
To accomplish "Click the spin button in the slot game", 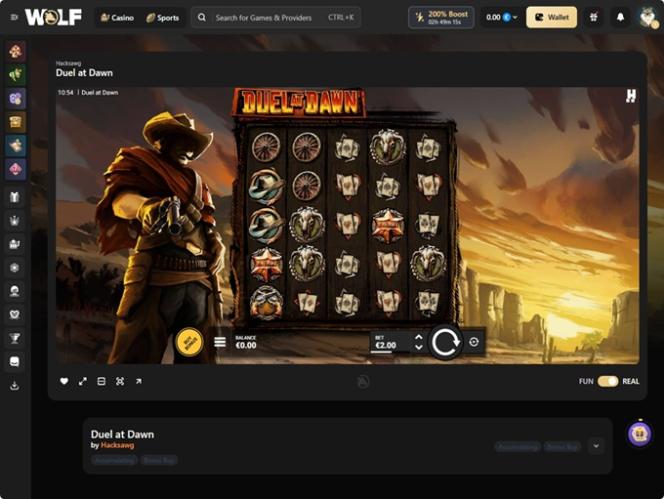I will (445, 342).
